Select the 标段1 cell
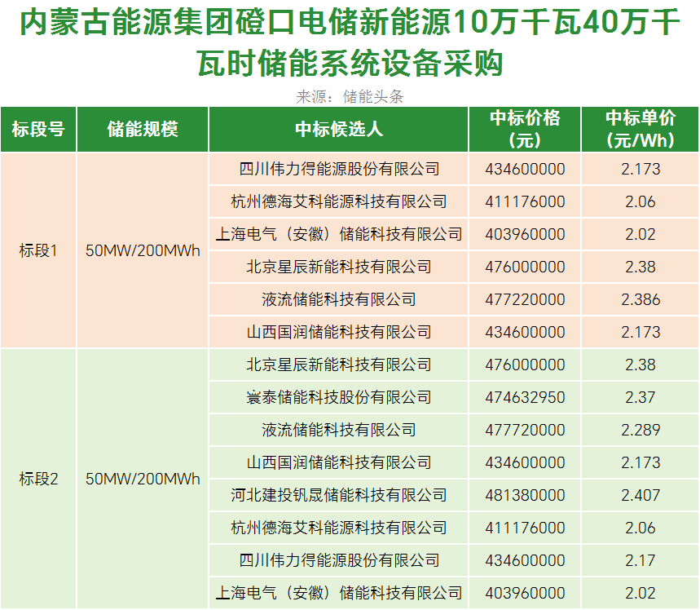This screenshot has height=610, width=700. [38, 250]
